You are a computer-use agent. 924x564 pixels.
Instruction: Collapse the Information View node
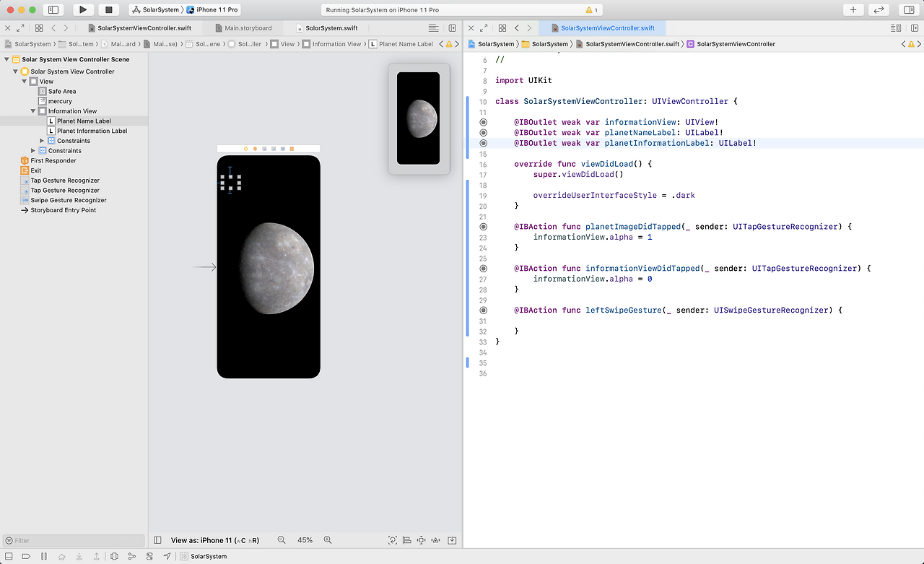(33, 111)
